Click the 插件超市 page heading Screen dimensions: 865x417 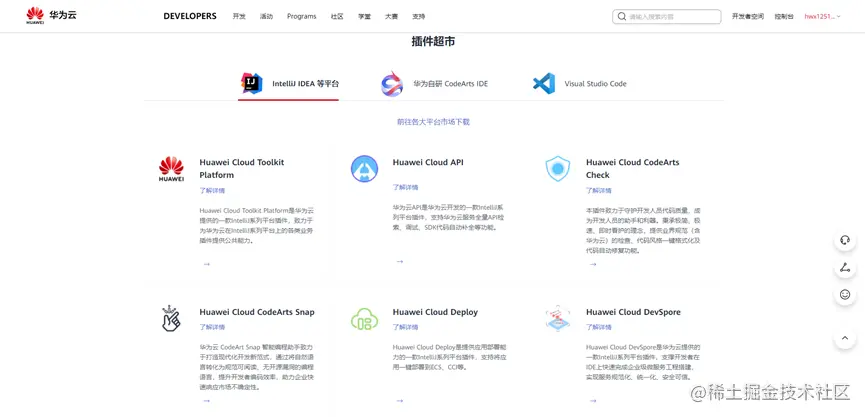pyautogui.click(x=433, y=41)
